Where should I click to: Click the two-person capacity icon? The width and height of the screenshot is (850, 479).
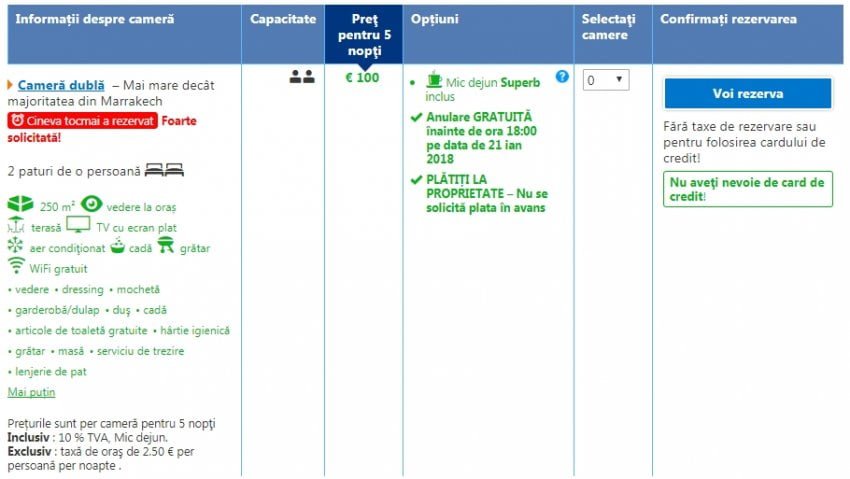[x=301, y=78]
